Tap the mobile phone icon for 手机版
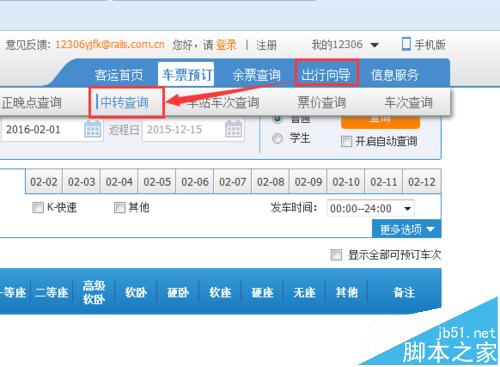This screenshot has height=367, width=500. (x=406, y=44)
